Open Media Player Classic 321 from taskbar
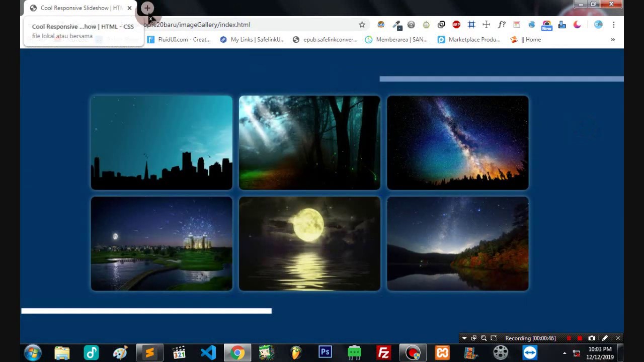Screen dimensions: 644x362 [179, 353]
